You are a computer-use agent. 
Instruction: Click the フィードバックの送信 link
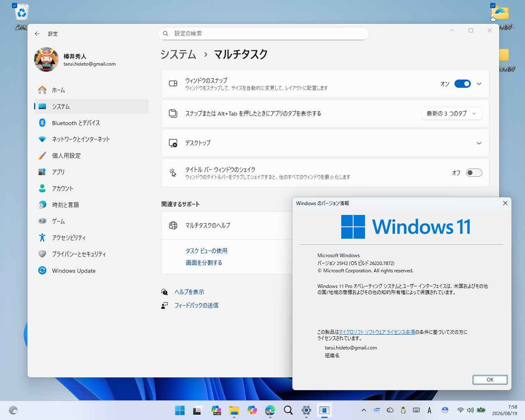tap(196, 305)
